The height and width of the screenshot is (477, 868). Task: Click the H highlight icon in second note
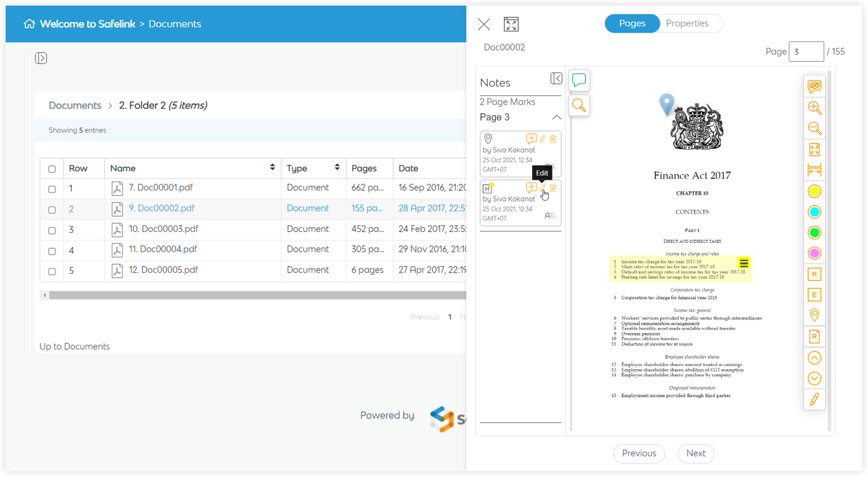[488, 188]
